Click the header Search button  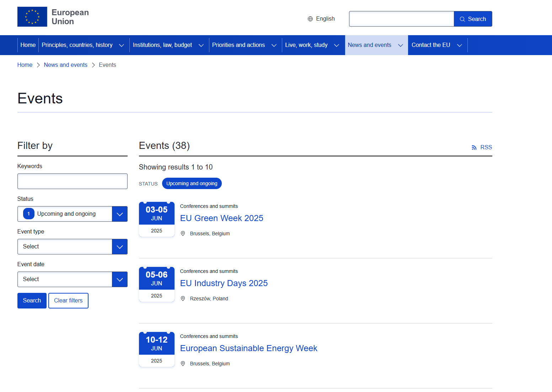coord(473,19)
